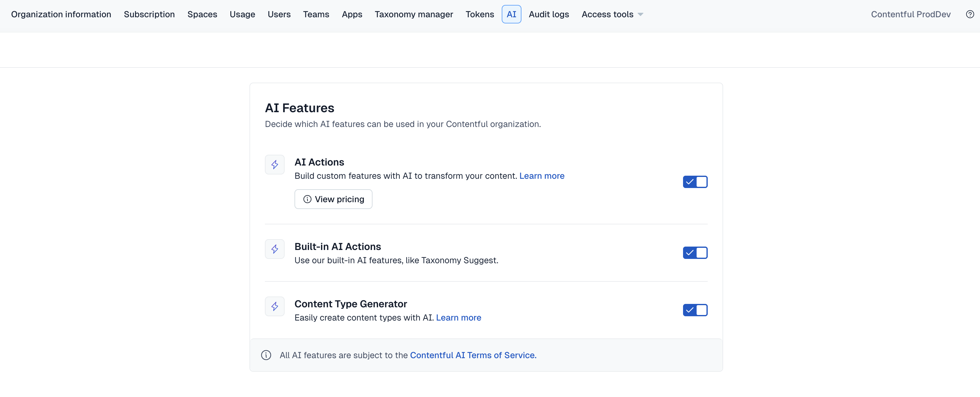Click the Built-in AI Actions lightning icon
Viewport: 980px width, 397px height.
[x=275, y=249]
